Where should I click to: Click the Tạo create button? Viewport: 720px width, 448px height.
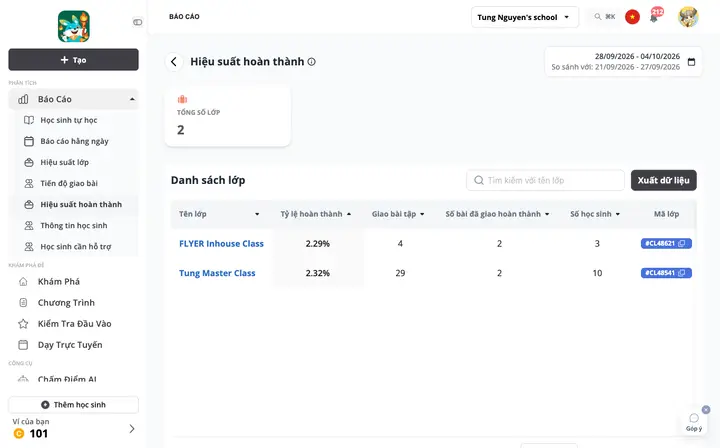pyautogui.click(x=73, y=60)
